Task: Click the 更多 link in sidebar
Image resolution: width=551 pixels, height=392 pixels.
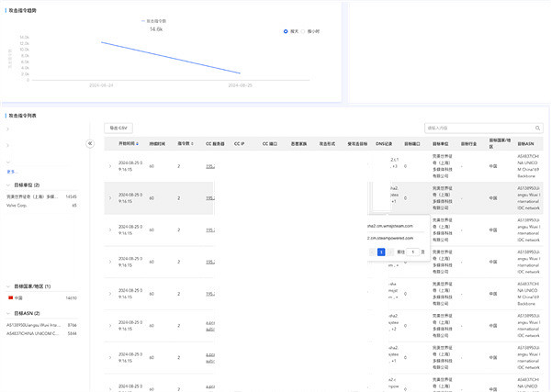Action: tap(12, 171)
